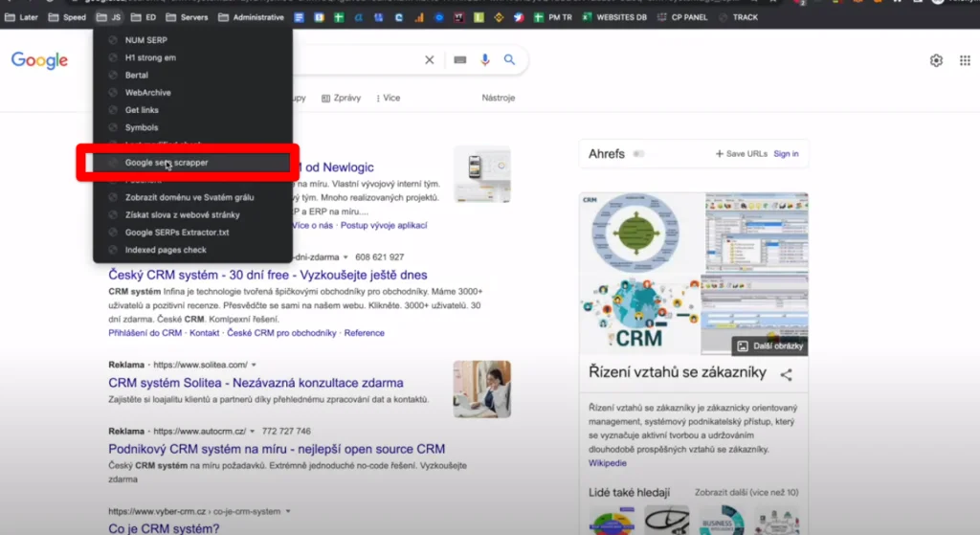Open the orange Google Analytics bars bookmark
This screenshot has height=535, width=980.
point(419,17)
